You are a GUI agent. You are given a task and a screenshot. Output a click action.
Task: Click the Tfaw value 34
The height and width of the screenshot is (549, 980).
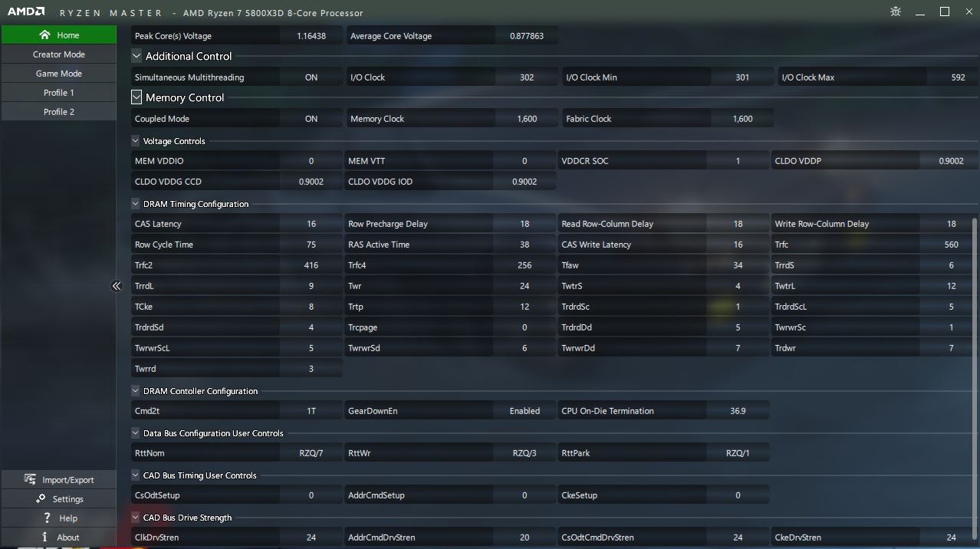point(738,265)
